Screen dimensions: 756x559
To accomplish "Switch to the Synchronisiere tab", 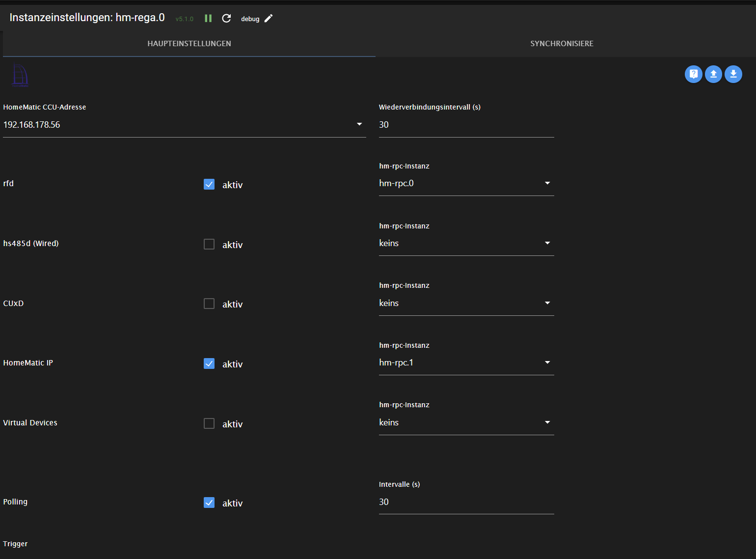I will tap(562, 44).
